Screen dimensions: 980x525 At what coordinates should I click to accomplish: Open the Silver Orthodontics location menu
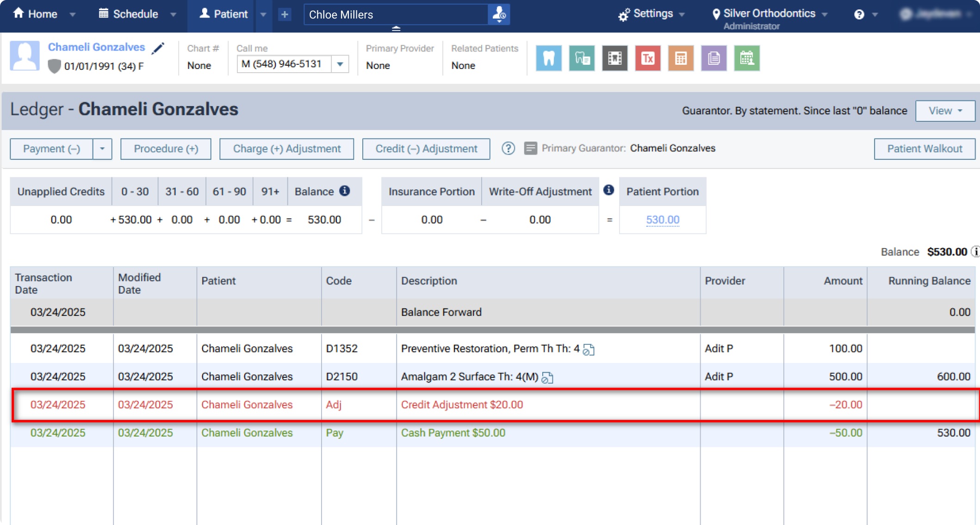[x=769, y=14]
